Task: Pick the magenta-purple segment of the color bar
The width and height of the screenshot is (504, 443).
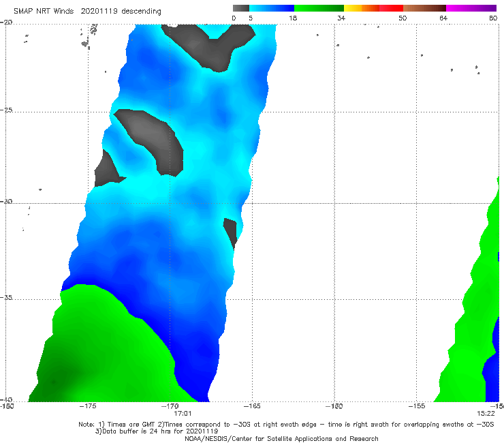Action: [x=471, y=8]
